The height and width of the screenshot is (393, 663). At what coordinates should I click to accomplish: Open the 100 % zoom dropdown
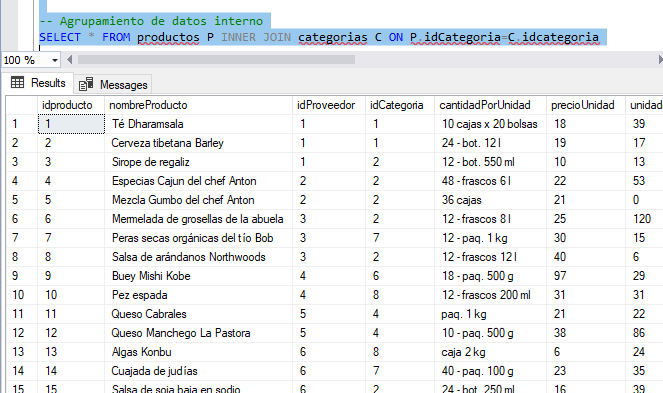click(55, 60)
